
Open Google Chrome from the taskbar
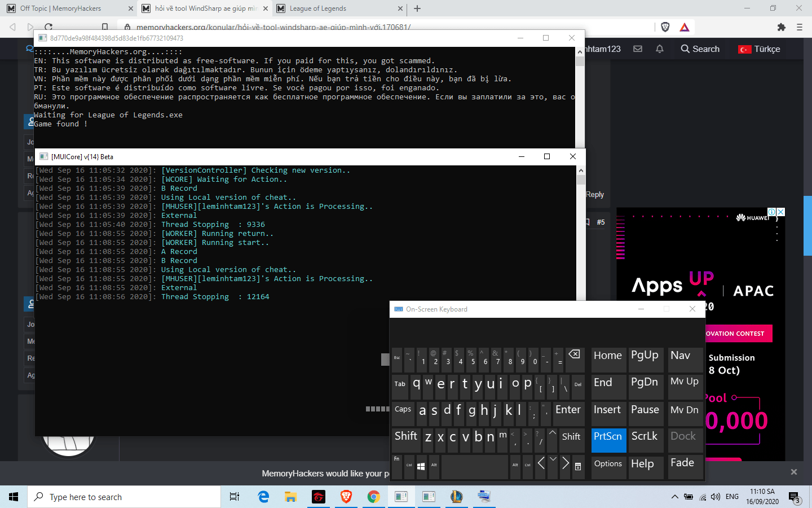(373, 497)
